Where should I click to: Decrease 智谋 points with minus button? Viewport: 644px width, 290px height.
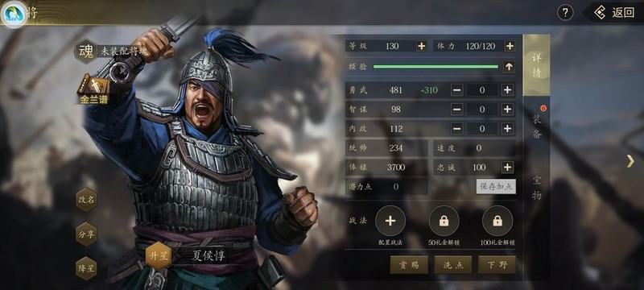[x=457, y=110]
